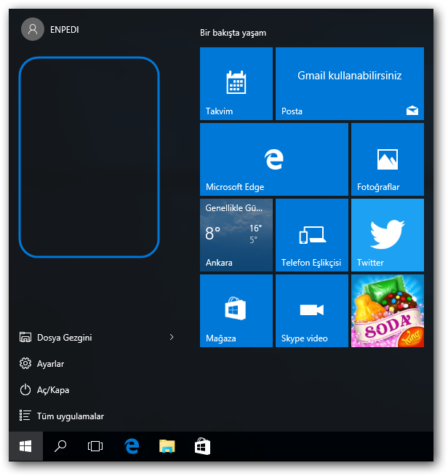
Task: Click the Bir bakışta yaşam group title
Action: (233, 33)
